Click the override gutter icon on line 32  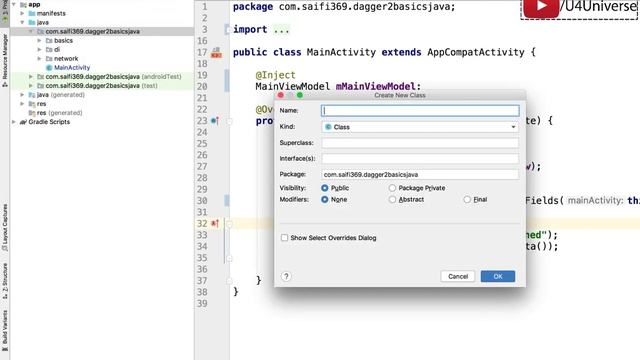[x=215, y=223]
